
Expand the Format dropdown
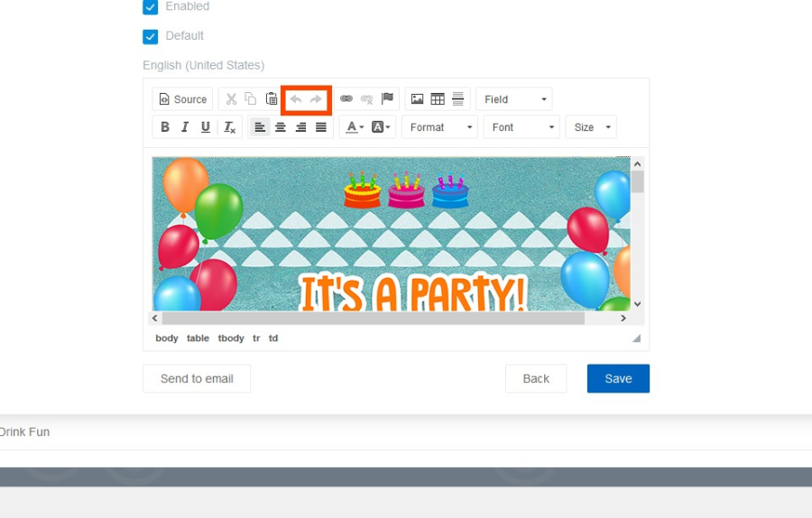click(439, 127)
